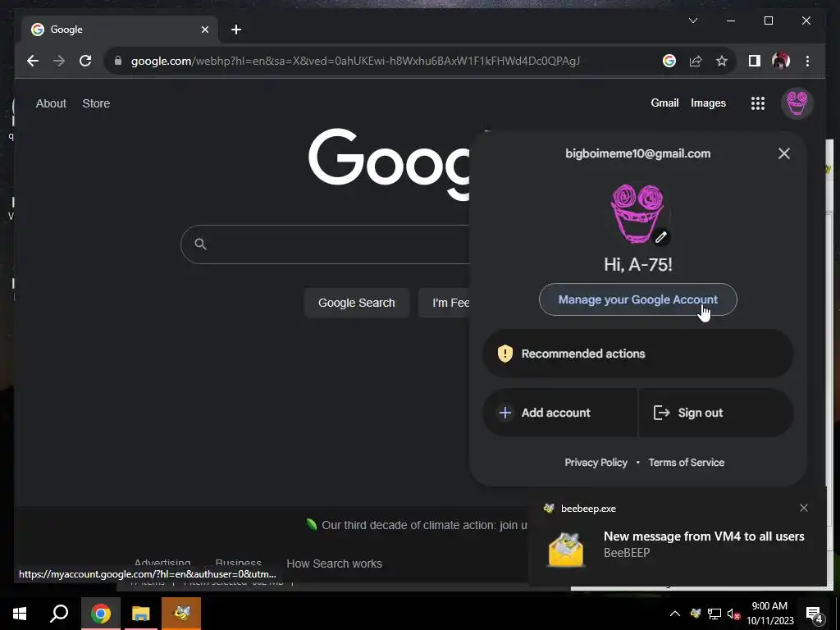This screenshot has height=630, width=840.
Task: Open the Privacy Policy link
Action: [596, 463]
